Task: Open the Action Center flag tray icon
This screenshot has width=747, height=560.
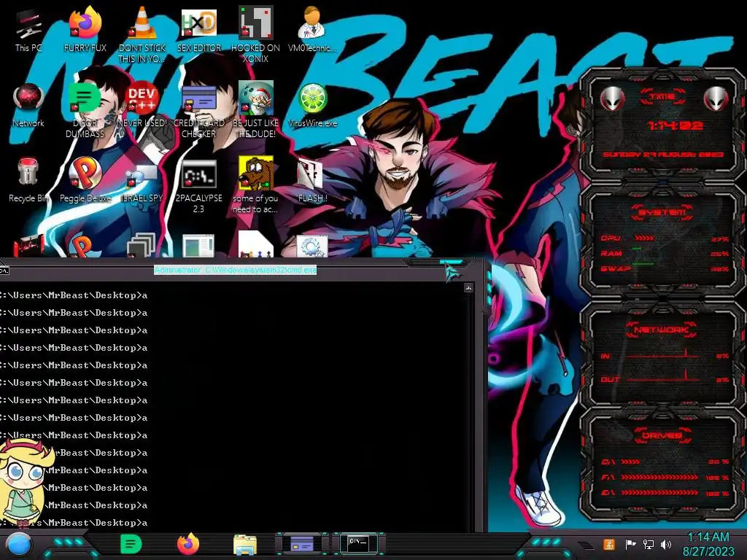Action: pos(630,544)
